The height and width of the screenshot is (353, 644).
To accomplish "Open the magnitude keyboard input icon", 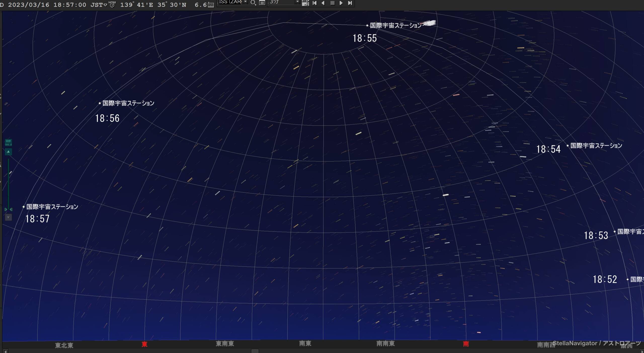I will pyautogui.click(x=211, y=5).
